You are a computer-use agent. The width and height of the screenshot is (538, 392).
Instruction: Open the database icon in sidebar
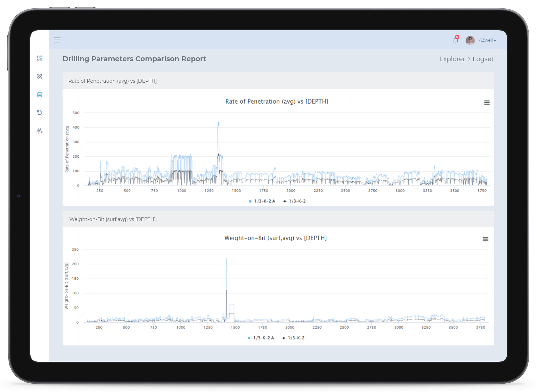pos(40,95)
